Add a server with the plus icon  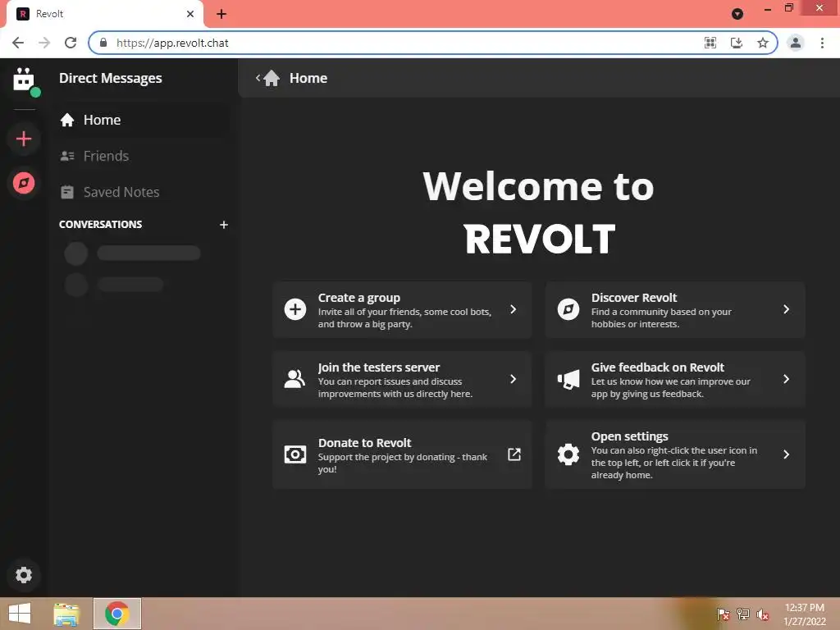(x=24, y=139)
